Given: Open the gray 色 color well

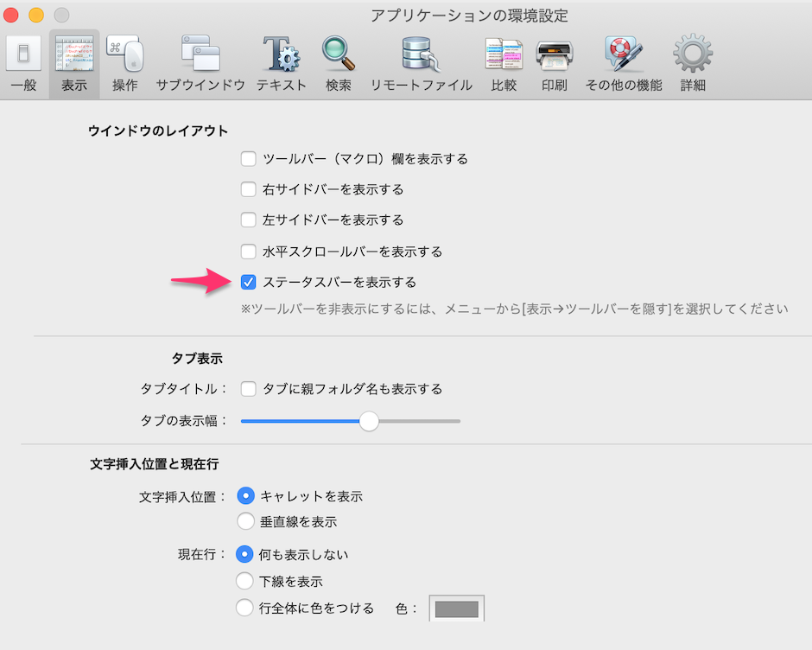Looking at the screenshot, I should (x=456, y=609).
